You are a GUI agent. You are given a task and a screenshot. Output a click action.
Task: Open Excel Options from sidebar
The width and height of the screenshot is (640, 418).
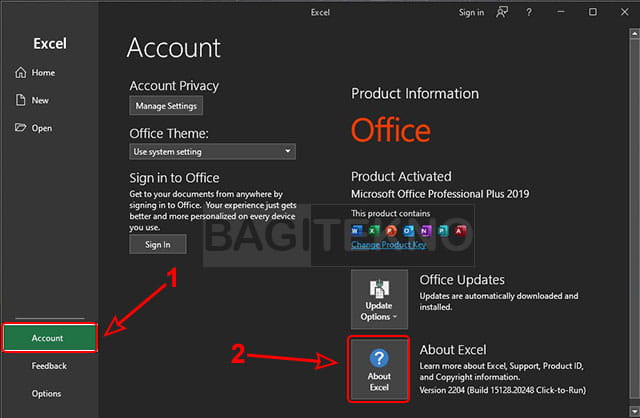click(x=47, y=394)
